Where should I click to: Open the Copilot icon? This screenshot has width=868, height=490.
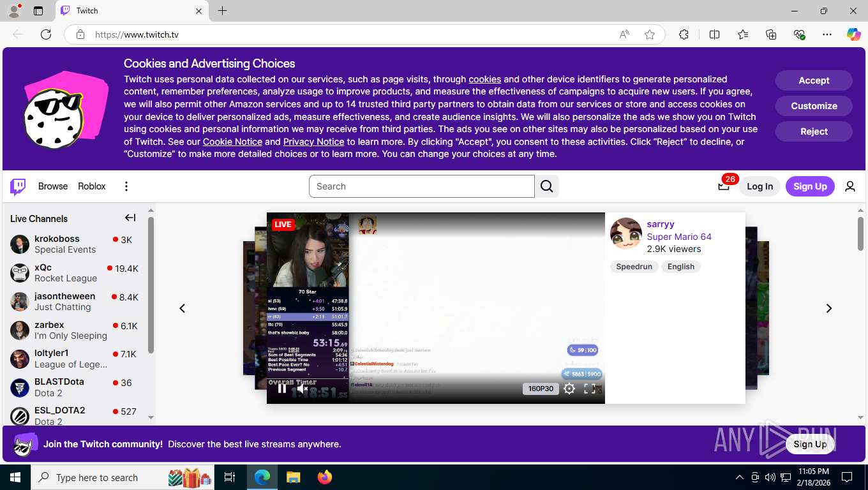(x=853, y=34)
